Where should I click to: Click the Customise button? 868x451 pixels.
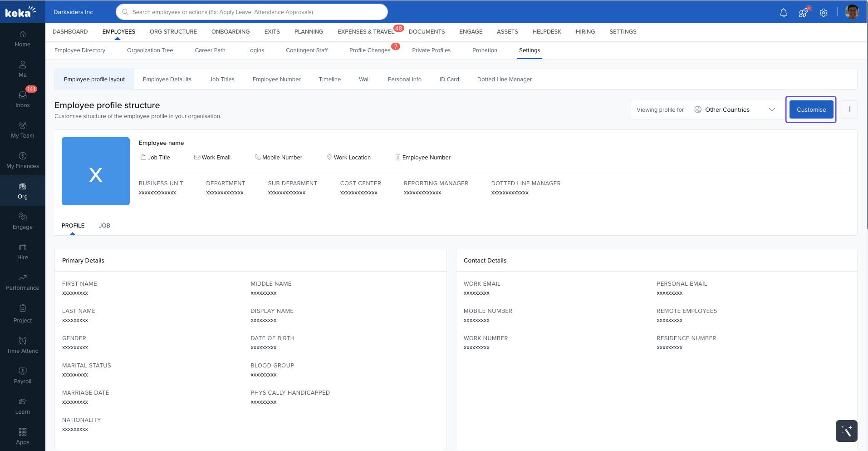[811, 109]
